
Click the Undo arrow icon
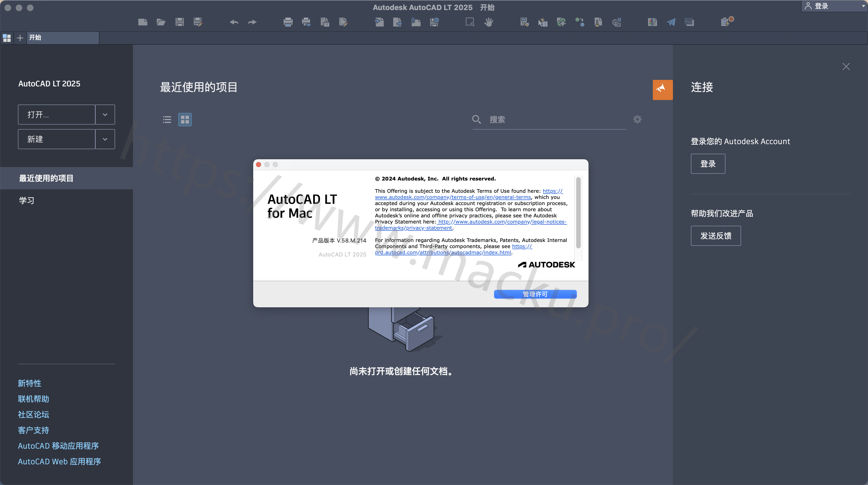click(234, 22)
